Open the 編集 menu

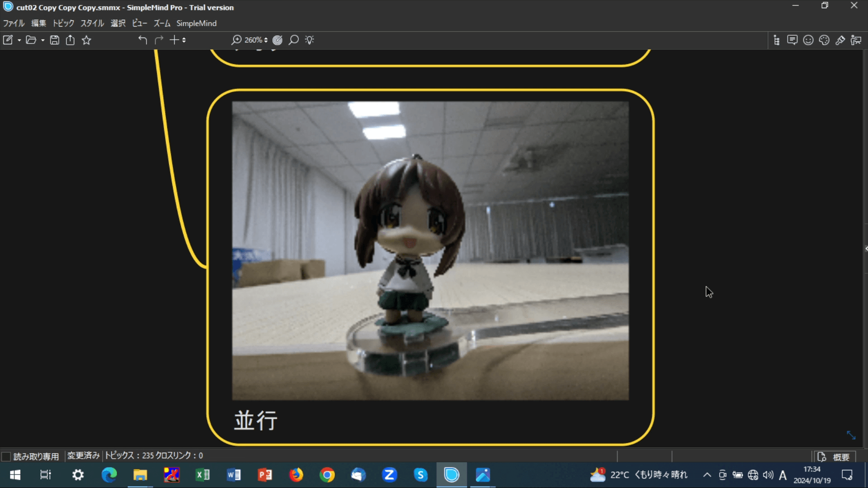click(39, 23)
